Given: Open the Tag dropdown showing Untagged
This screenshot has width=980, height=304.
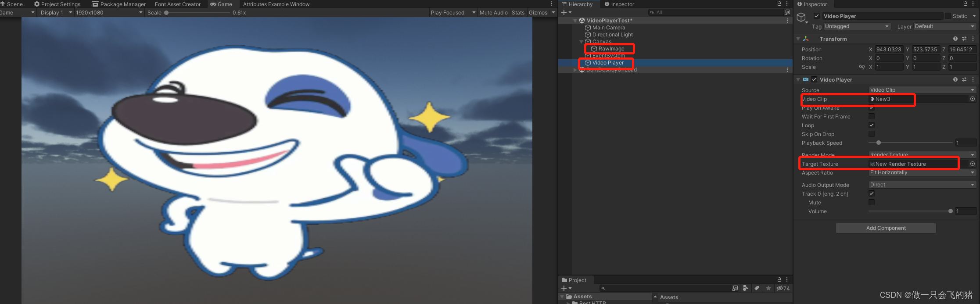Looking at the screenshot, I should coord(857,26).
